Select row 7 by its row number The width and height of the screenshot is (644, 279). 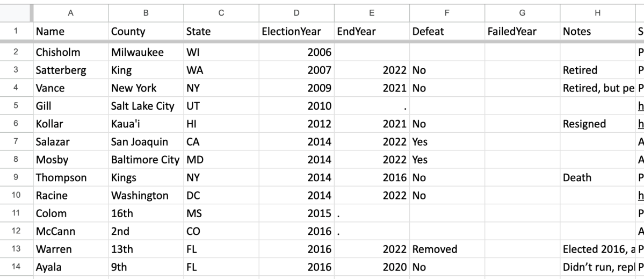click(16, 142)
